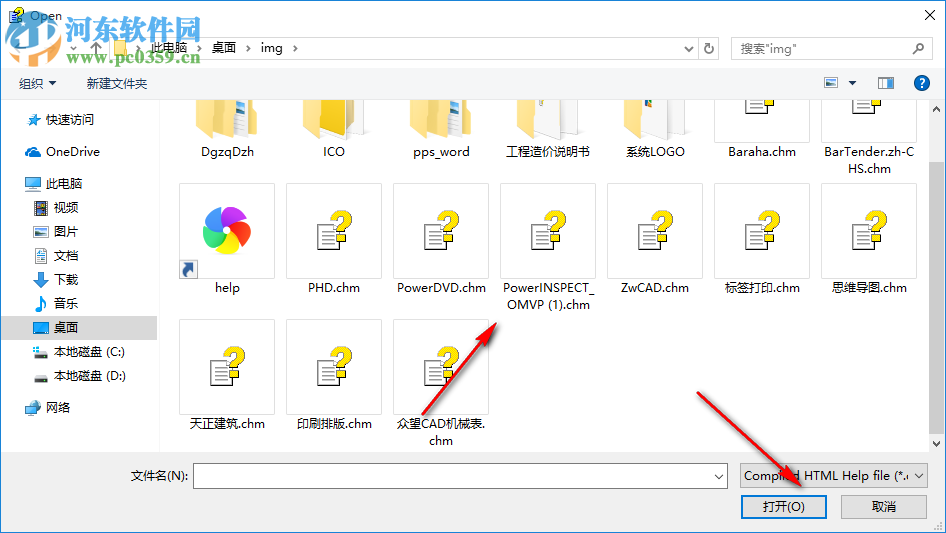This screenshot has height=533, width=946.
Task: Select the 印刷排版.chm file
Action: pyautogui.click(x=334, y=375)
